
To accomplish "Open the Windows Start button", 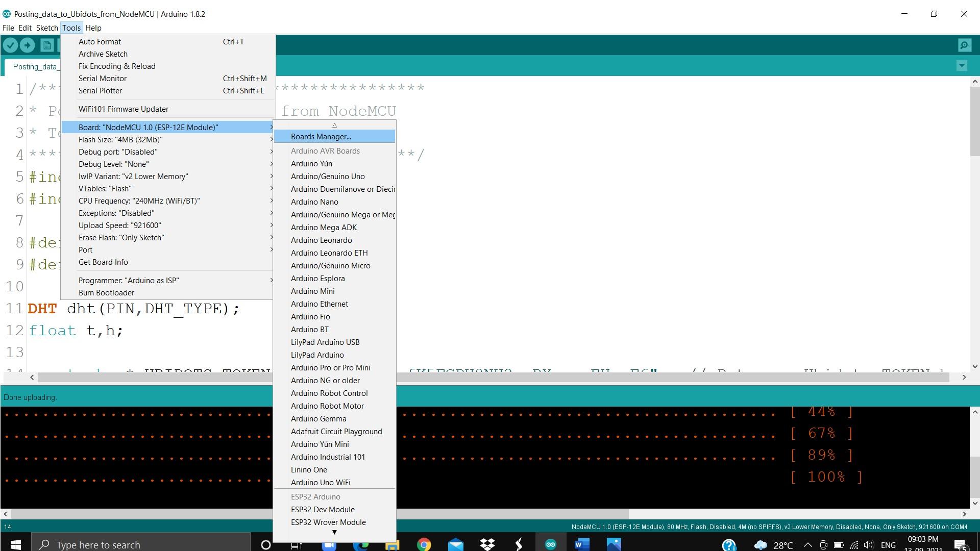I will point(15,545).
